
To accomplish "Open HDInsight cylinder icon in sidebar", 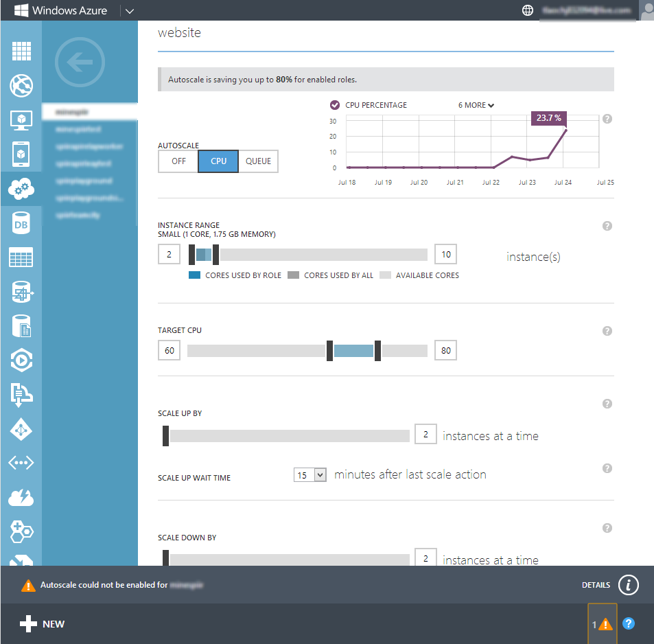I will [21, 326].
